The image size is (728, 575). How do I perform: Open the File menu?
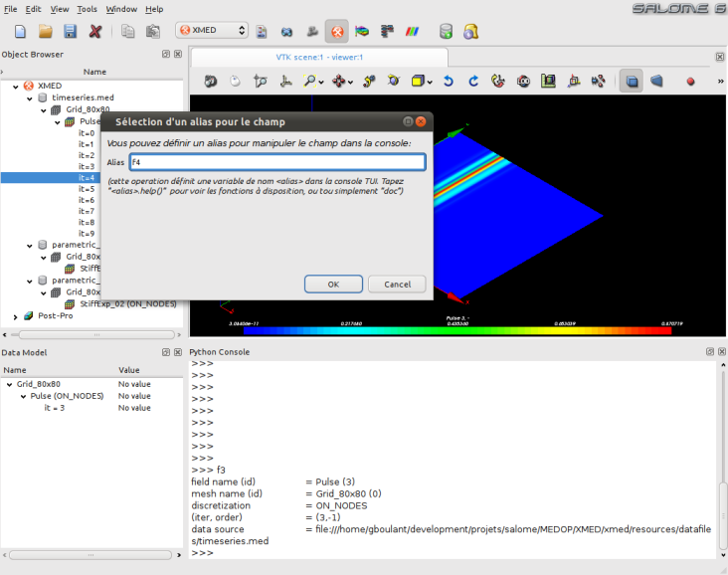click(x=10, y=9)
